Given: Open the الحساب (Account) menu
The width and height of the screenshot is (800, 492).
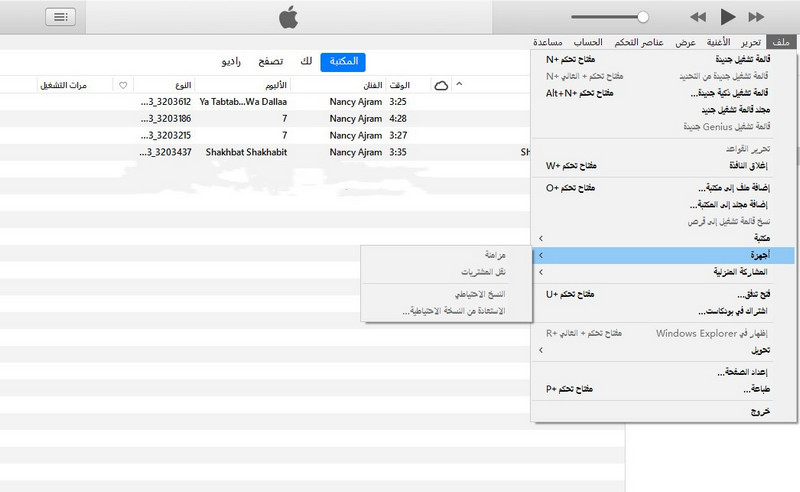Looking at the screenshot, I should [588, 42].
